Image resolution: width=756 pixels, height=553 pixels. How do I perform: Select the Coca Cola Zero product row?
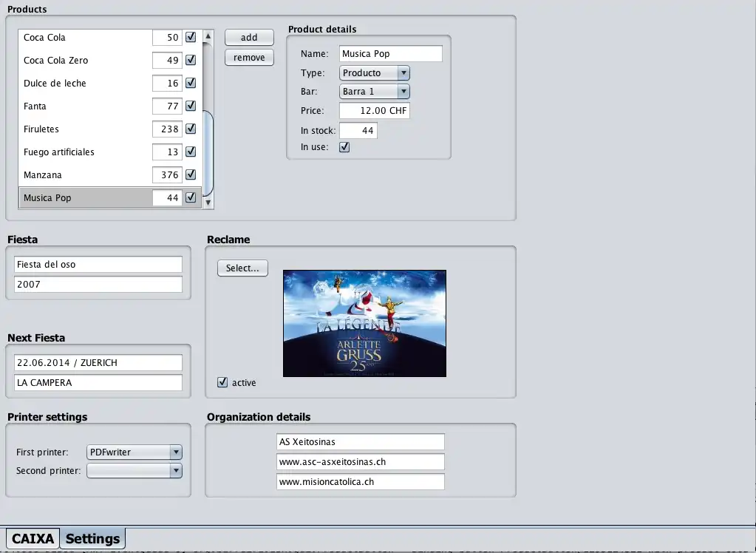coord(110,60)
